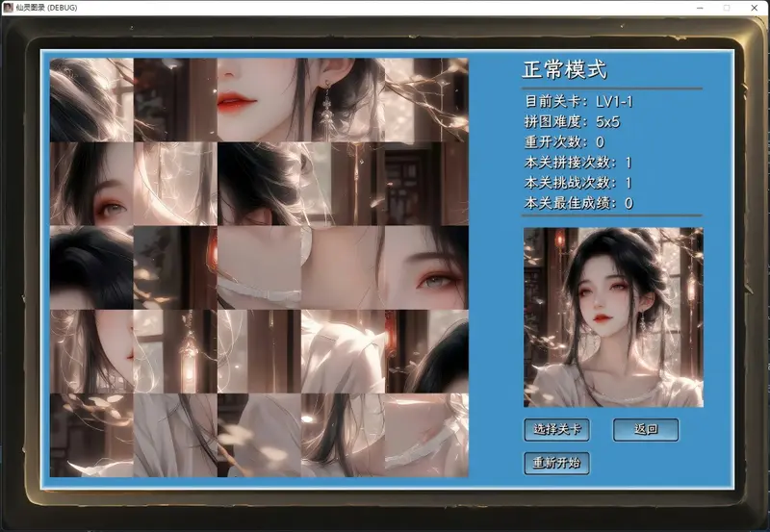The image size is (770, 532).
Task: Maximize the game window
Action: [727, 8]
